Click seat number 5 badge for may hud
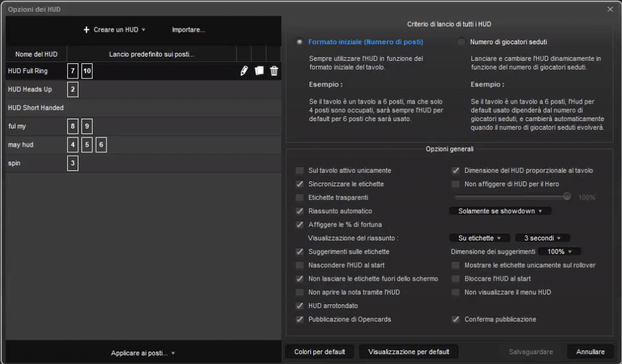The image size is (622, 364). pyautogui.click(x=87, y=145)
